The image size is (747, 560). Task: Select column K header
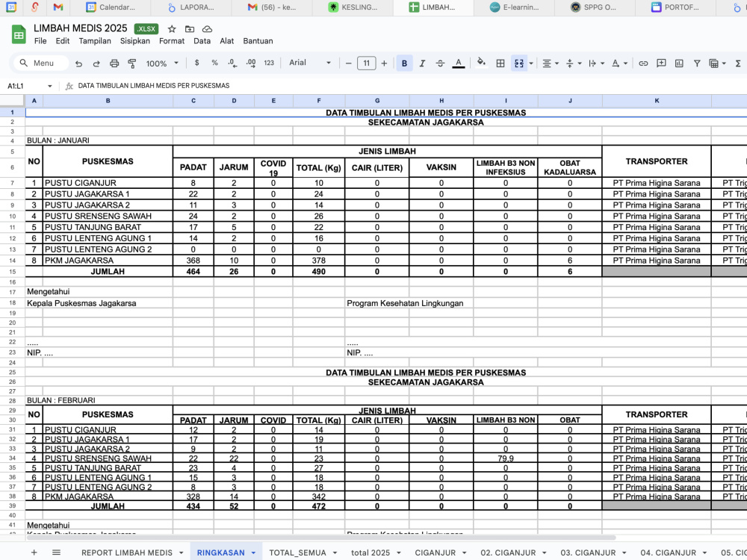click(657, 101)
